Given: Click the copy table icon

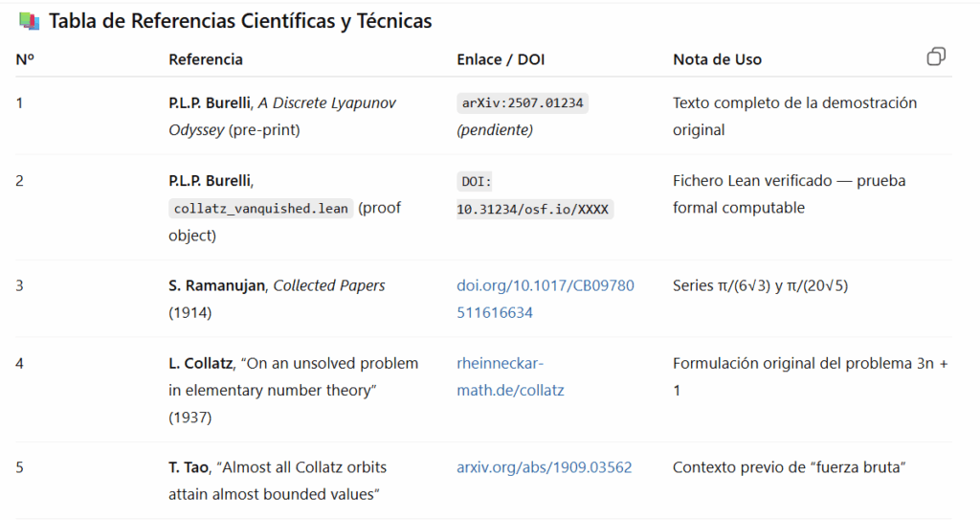Looking at the screenshot, I should pyautogui.click(x=936, y=57).
